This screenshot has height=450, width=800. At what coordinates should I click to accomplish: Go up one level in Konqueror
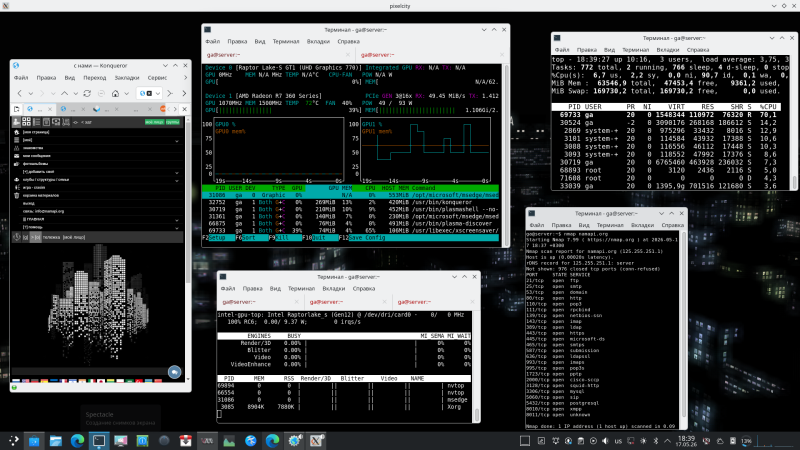(64, 93)
